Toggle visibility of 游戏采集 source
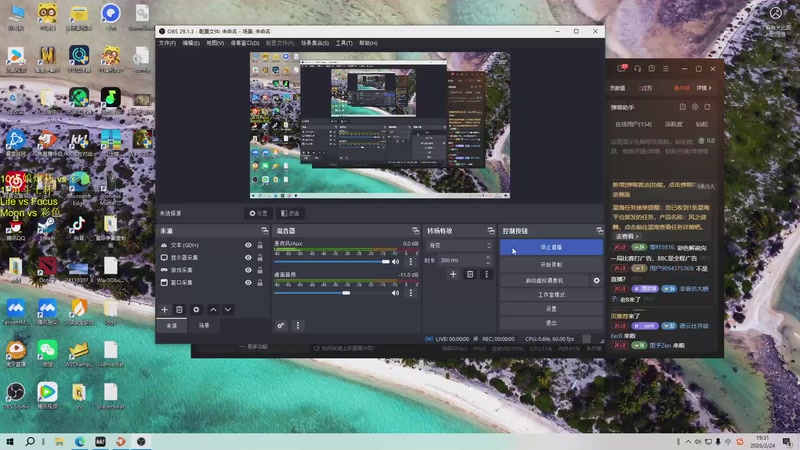The width and height of the screenshot is (800, 450). [248, 270]
